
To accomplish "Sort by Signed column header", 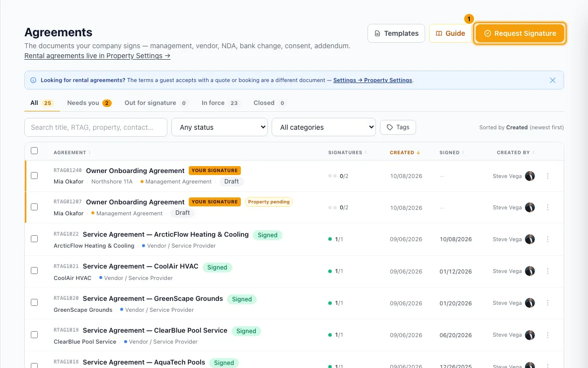I will click(451, 153).
